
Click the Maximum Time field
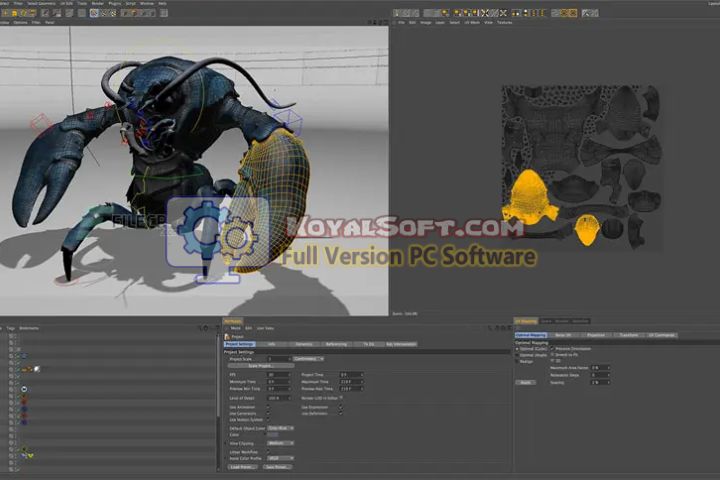(x=351, y=382)
